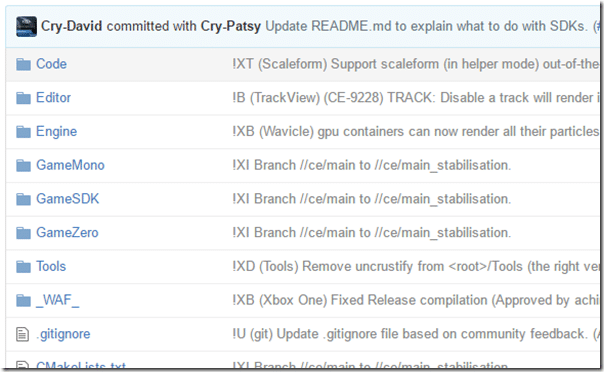Click the GameZero folder icon

23,233
